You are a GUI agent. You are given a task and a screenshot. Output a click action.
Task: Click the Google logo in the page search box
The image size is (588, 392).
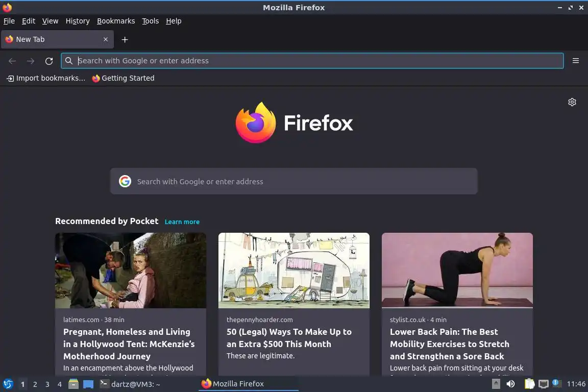[125, 181]
